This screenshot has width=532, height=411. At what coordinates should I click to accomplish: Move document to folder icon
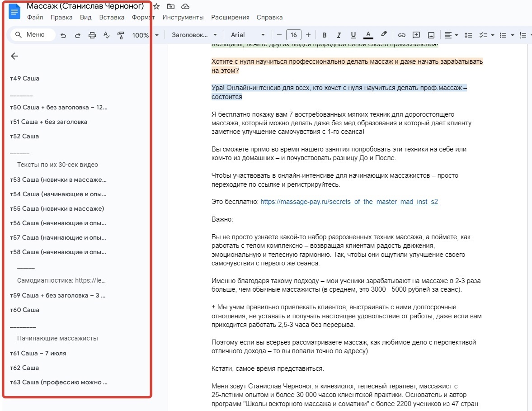(x=171, y=6)
